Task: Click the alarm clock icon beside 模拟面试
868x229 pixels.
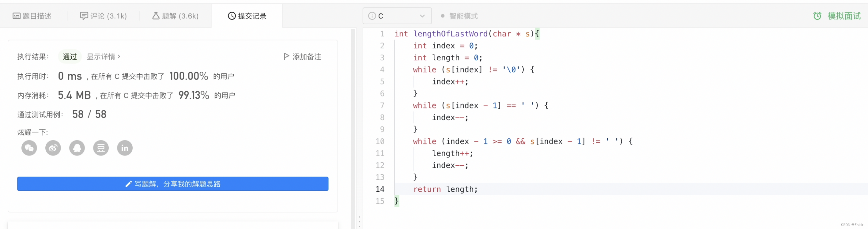Action: pos(817,16)
